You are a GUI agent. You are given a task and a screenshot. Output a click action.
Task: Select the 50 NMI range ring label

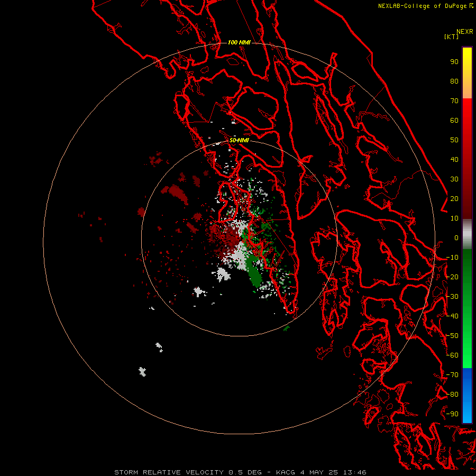(x=239, y=140)
